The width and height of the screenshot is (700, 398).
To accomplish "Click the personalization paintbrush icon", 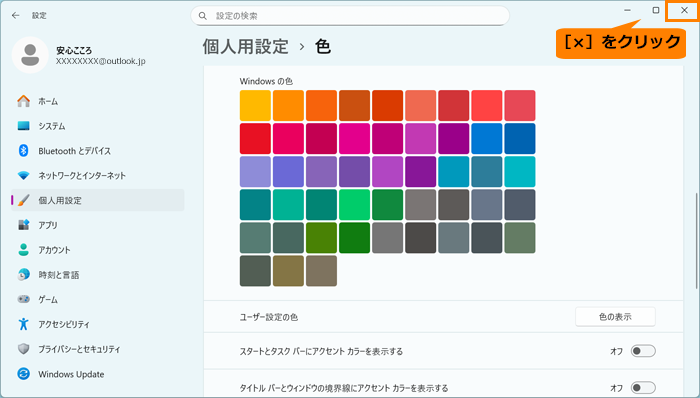I will (24, 200).
